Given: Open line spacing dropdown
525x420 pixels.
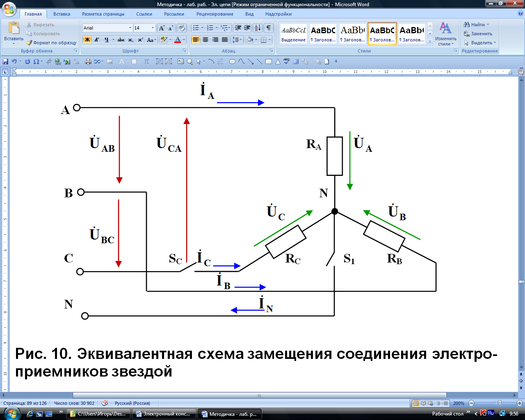Looking at the screenshot, I should tap(237, 40).
